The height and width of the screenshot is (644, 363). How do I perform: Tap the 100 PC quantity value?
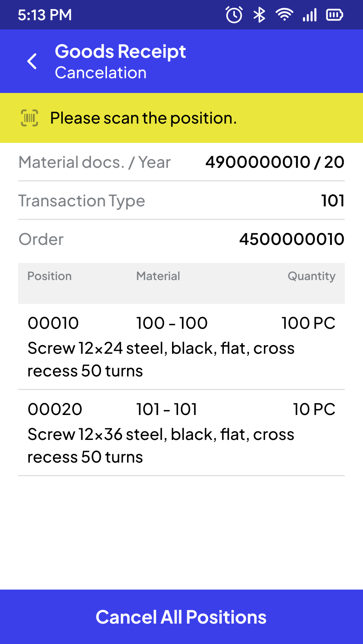[309, 323]
